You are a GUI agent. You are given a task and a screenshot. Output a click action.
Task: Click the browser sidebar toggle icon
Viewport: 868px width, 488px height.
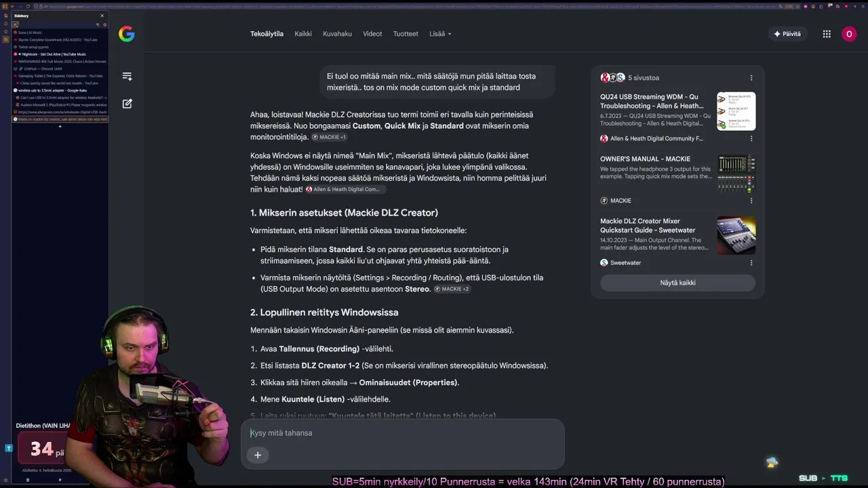pos(5,7)
